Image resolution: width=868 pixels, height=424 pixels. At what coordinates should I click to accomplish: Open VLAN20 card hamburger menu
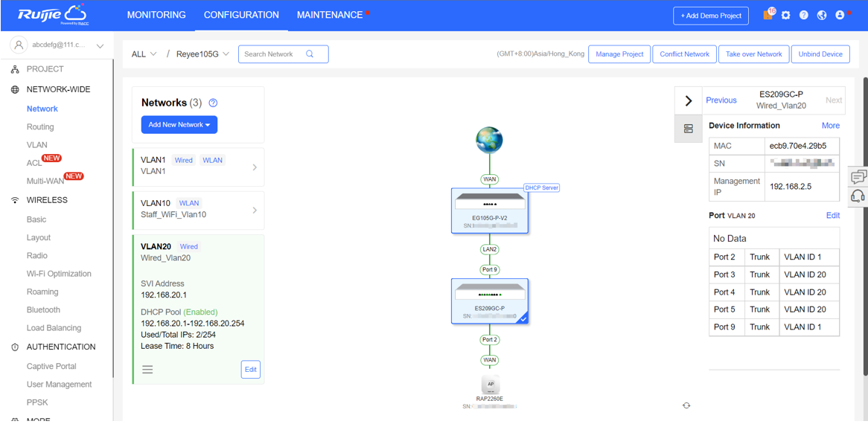point(147,369)
